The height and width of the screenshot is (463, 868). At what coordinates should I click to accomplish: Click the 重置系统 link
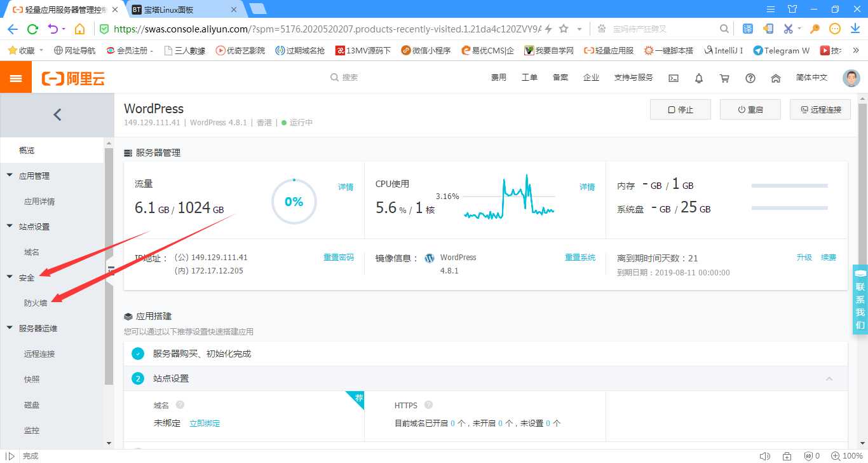click(580, 258)
